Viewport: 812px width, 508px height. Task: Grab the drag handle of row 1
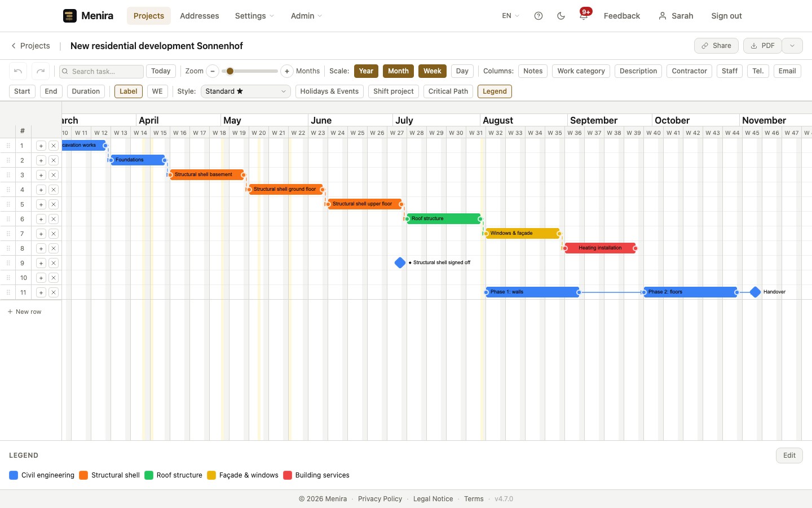coord(8,146)
